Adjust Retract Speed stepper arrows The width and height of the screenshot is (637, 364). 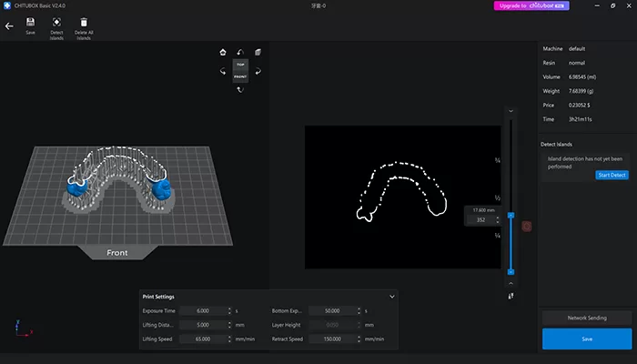(x=359, y=339)
